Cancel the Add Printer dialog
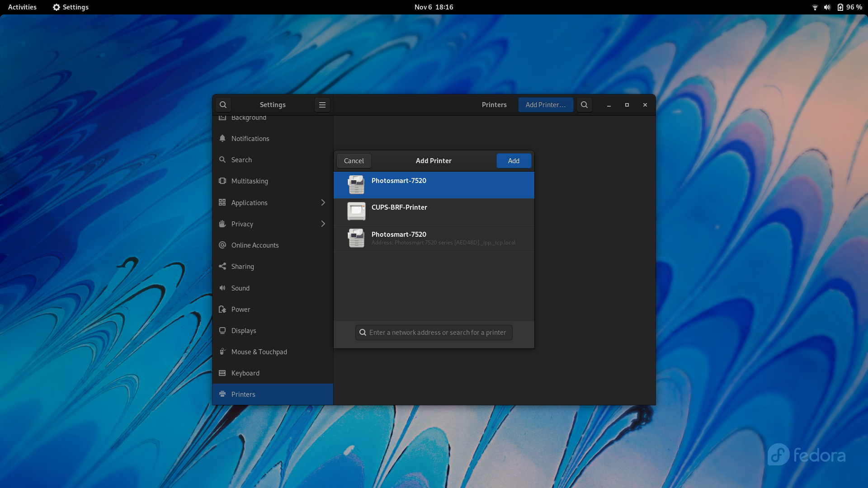Viewport: 868px width, 488px height. (354, 161)
